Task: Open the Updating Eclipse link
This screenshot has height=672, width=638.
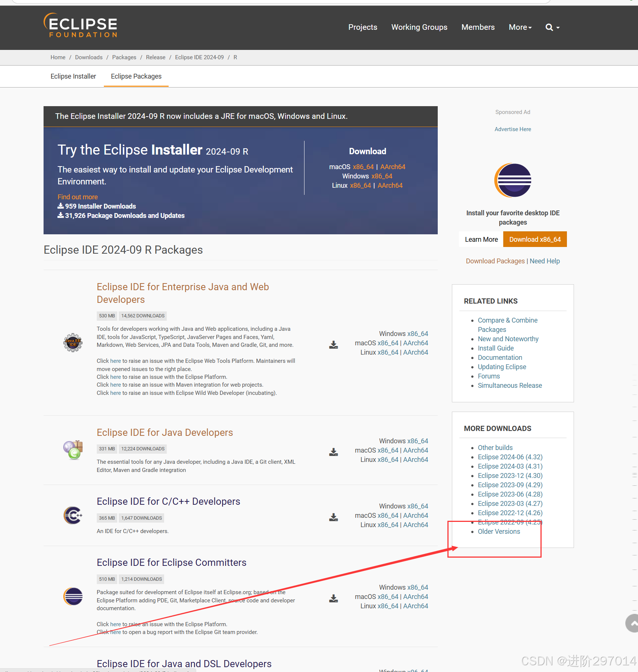Action: pos(502,367)
